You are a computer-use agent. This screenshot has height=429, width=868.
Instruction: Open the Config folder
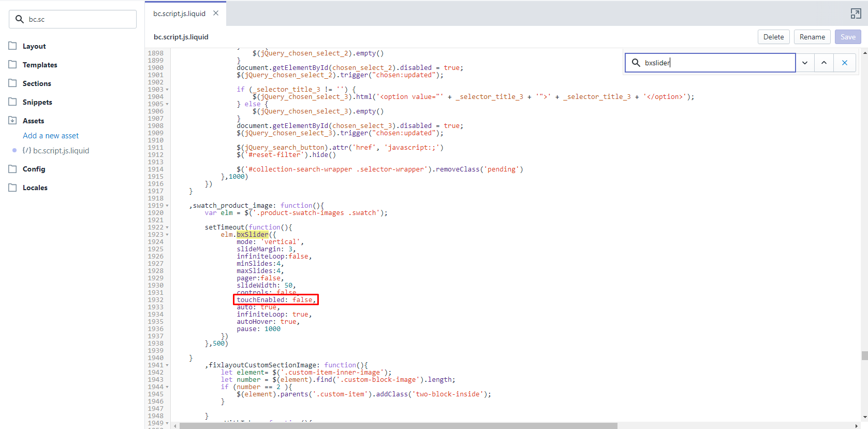click(x=34, y=169)
